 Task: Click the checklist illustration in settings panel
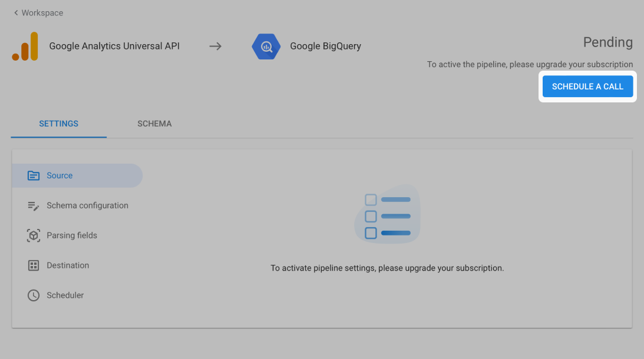[387, 214]
